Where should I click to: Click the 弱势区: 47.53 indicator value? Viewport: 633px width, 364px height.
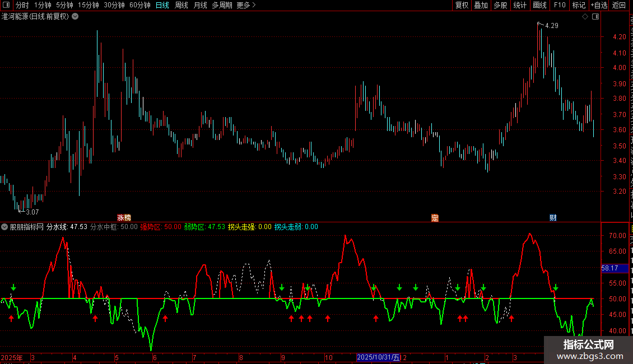204,227
